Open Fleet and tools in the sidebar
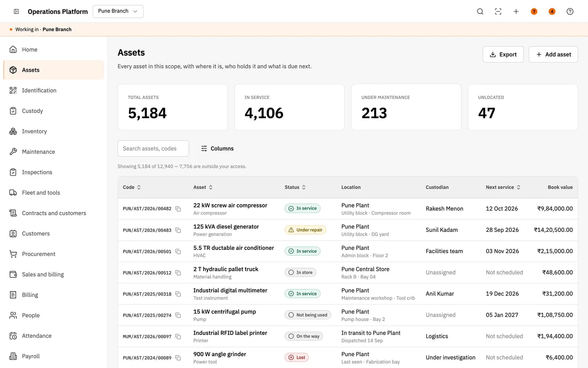 54,192
